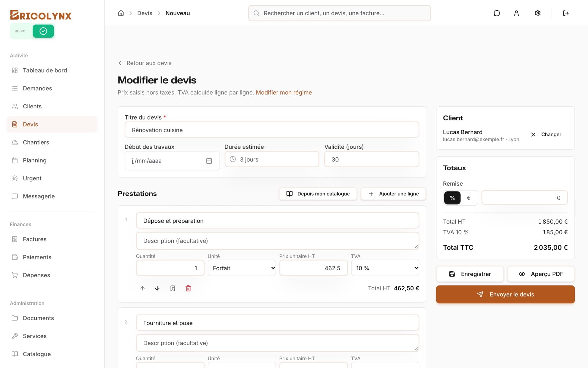Click the Remise amount field
The width and height of the screenshot is (588, 368).
click(524, 198)
